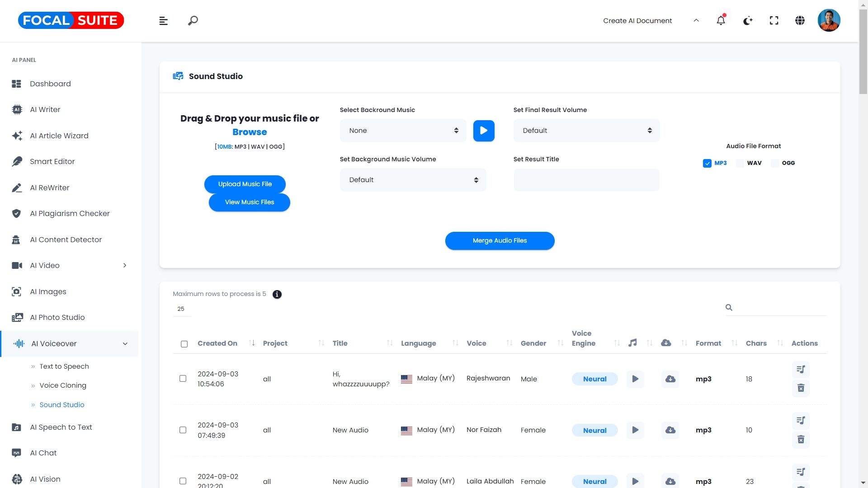Click the search magnifier in header
868x488 pixels.
pos(193,21)
